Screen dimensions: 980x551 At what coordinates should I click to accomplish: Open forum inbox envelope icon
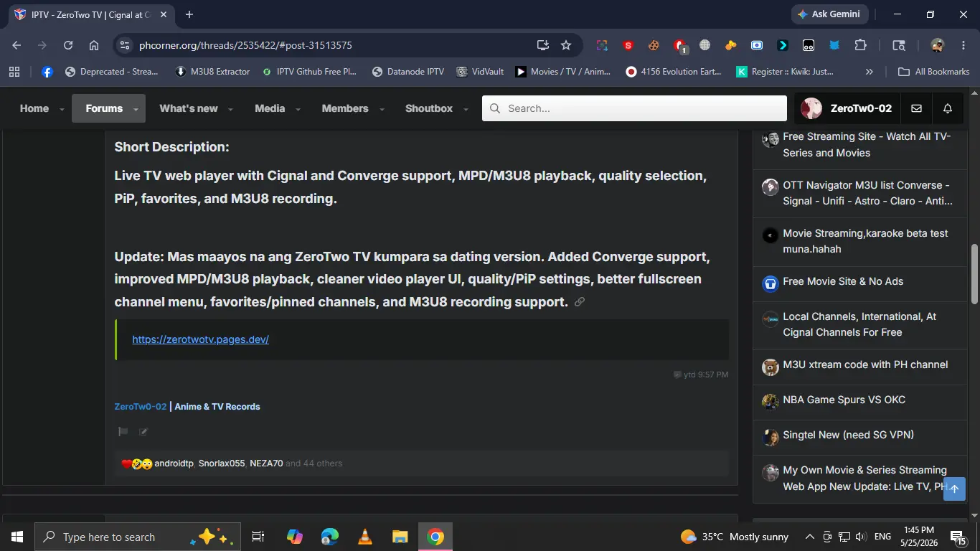click(916, 108)
